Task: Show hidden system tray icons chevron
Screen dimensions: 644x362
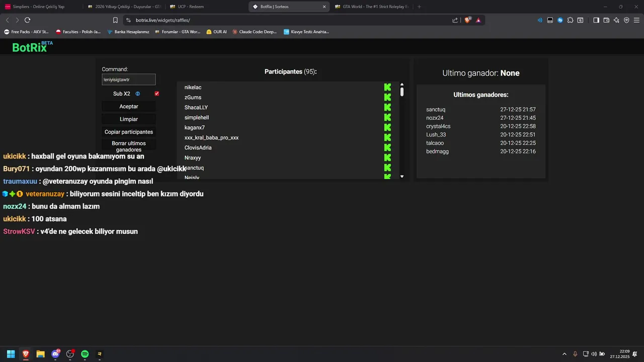Action: 564,354
